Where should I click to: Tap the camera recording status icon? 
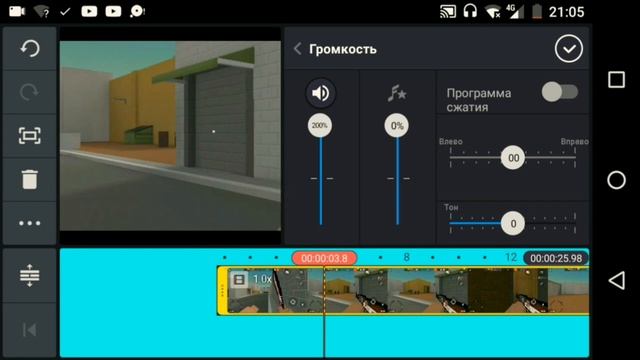pyautogui.click(x=17, y=11)
